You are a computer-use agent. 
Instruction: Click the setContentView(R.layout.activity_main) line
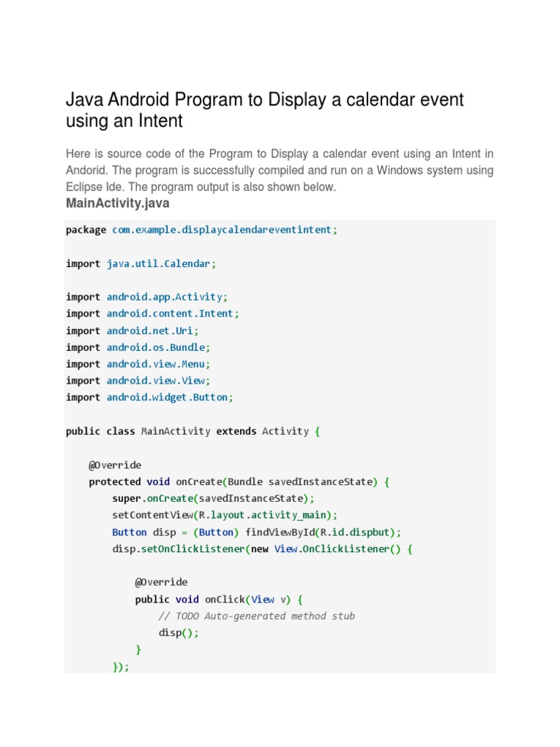click(225, 515)
